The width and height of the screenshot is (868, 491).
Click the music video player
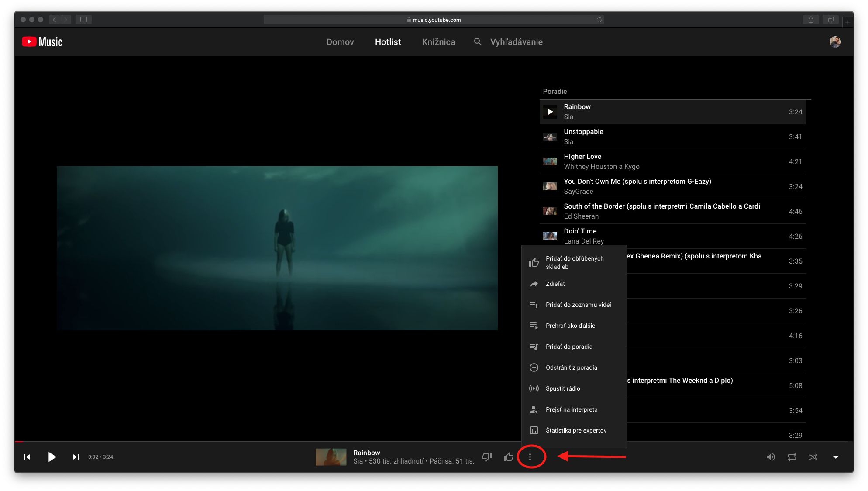tap(277, 248)
